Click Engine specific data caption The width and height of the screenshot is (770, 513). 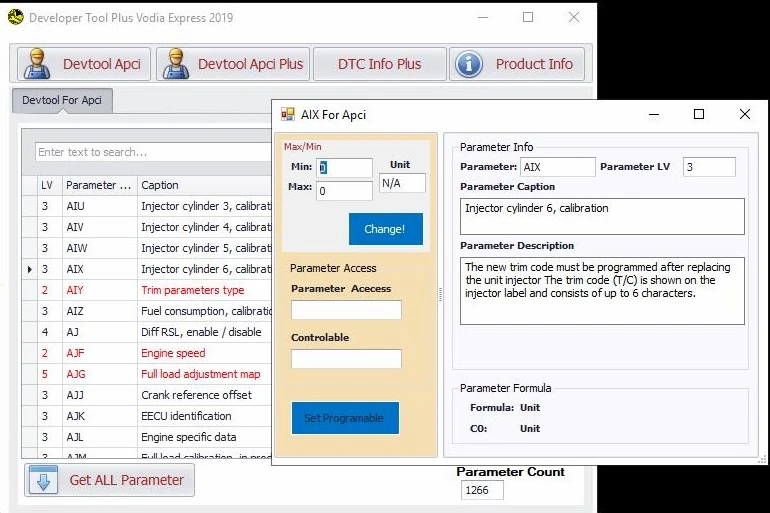click(189, 437)
